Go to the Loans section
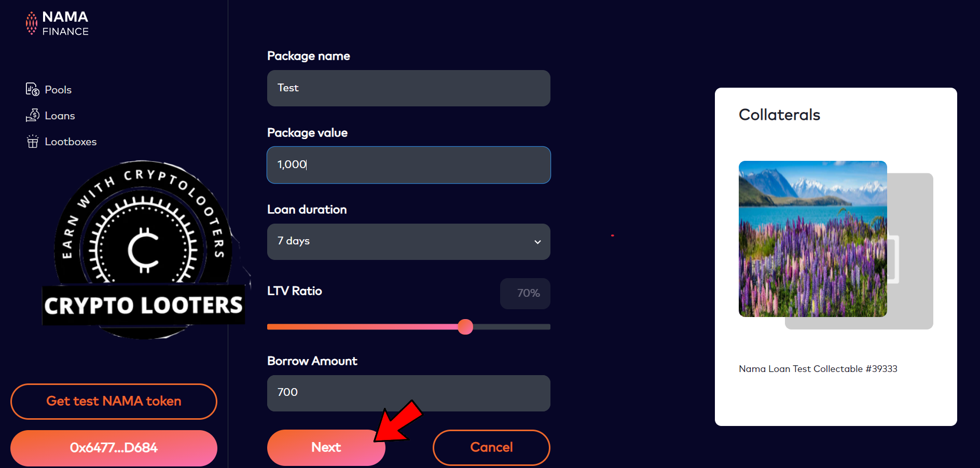The height and width of the screenshot is (468, 980). pyautogui.click(x=60, y=116)
